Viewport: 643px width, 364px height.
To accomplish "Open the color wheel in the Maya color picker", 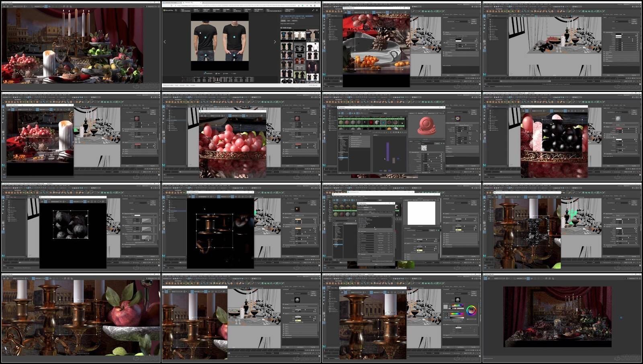I will click(471, 310).
